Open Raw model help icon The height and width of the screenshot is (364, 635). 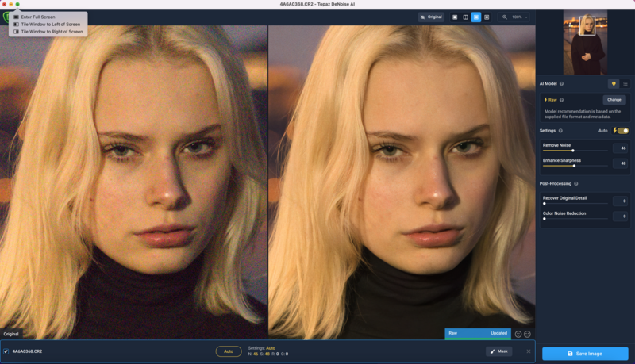pos(561,100)
